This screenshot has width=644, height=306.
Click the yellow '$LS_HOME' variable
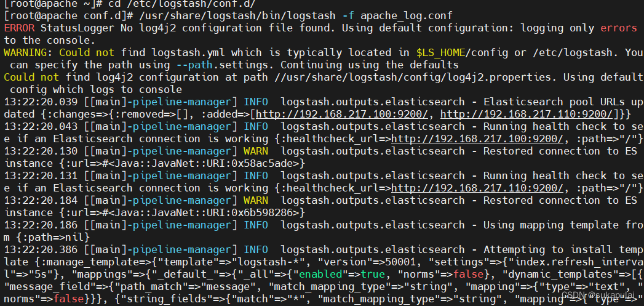pos(440,53)
